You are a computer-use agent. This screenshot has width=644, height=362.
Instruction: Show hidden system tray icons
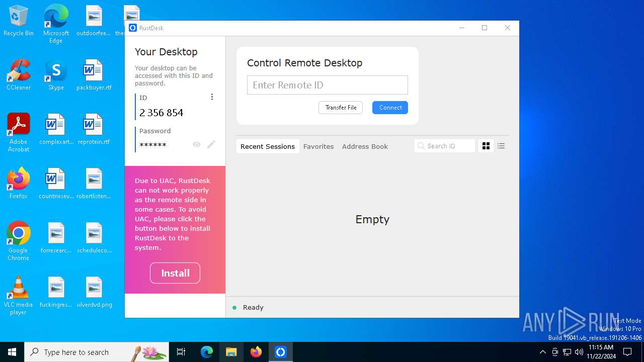pyautogui.click(x=542, y=352)
